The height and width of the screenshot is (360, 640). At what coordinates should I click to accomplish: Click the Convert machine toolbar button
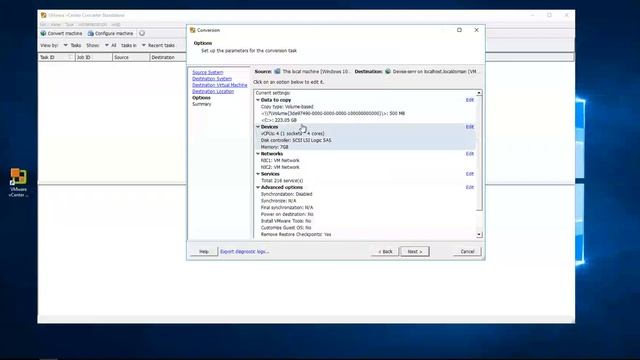[x=61, y=33]
